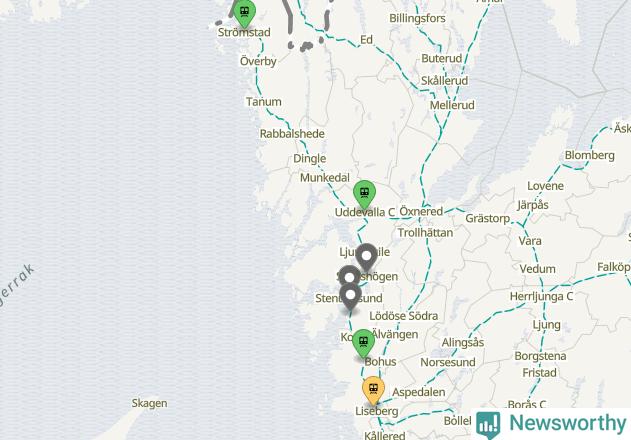Select the gray pin marker near Ljungskile
The width and height of the screenshot is (631, 440).
366,258
